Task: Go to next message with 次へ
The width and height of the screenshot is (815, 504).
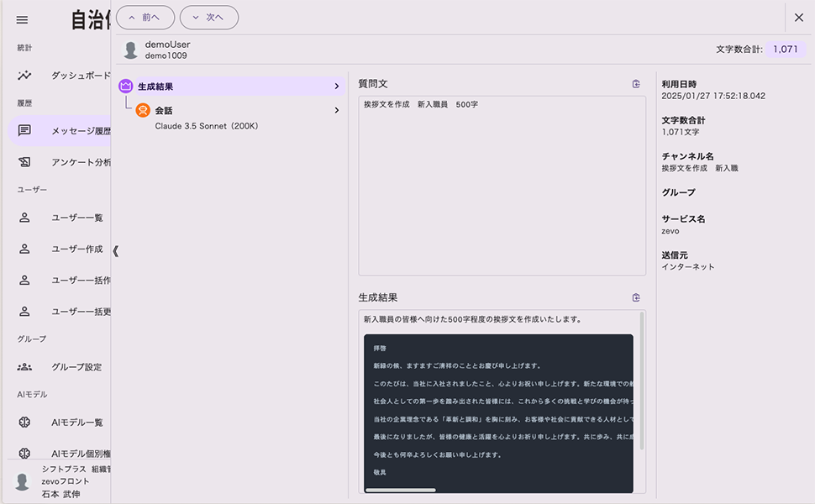Action: click(x=209, y=18)
